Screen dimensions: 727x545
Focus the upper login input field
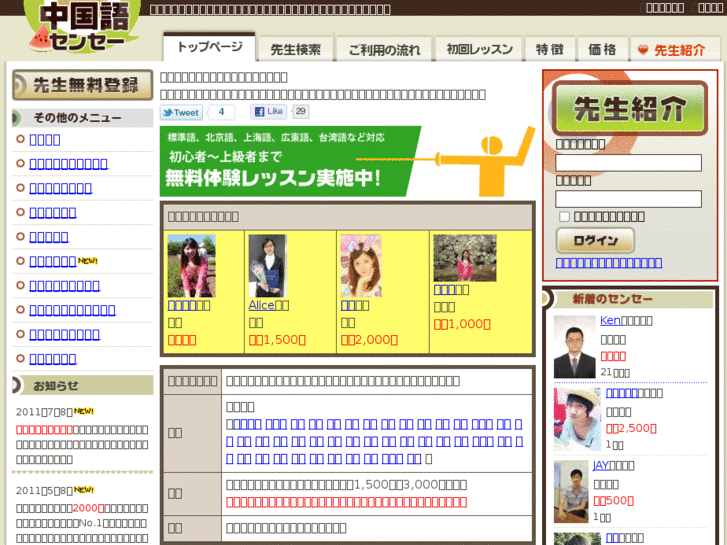pos(628,163)
